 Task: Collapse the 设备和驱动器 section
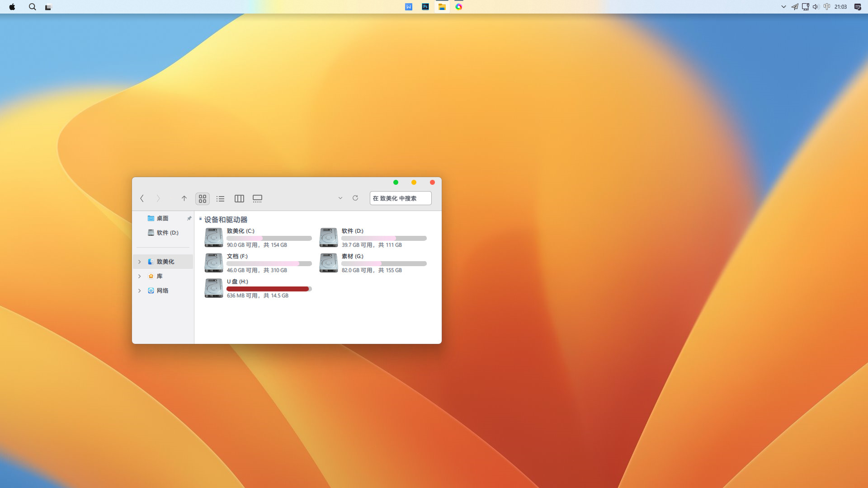[200, 220]
